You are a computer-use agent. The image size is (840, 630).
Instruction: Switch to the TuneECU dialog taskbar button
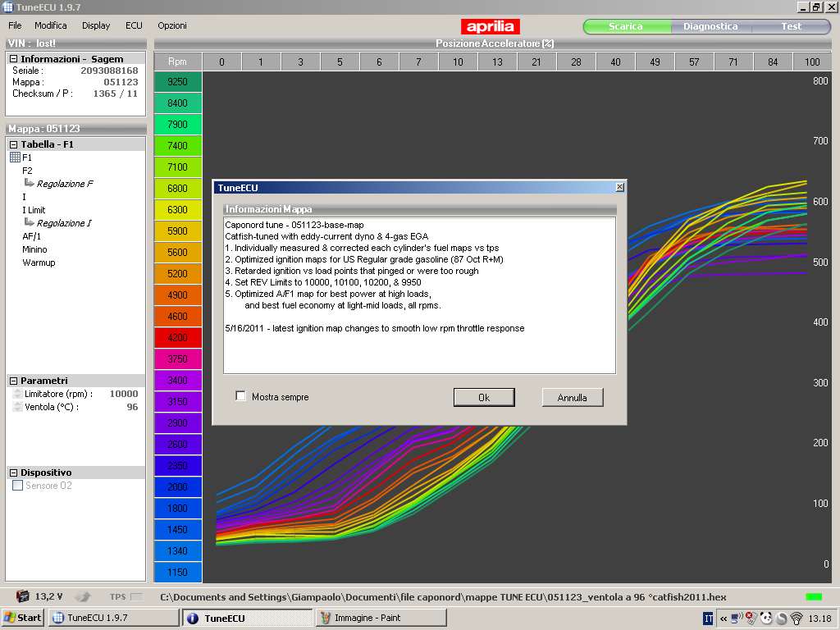pyautogui.click(x=248, y=618)
